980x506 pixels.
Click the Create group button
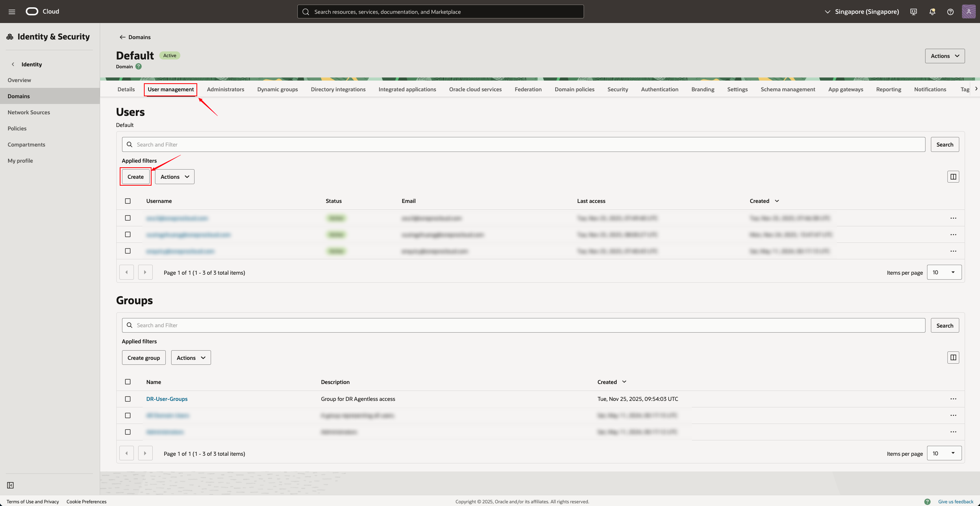(144, 358)
